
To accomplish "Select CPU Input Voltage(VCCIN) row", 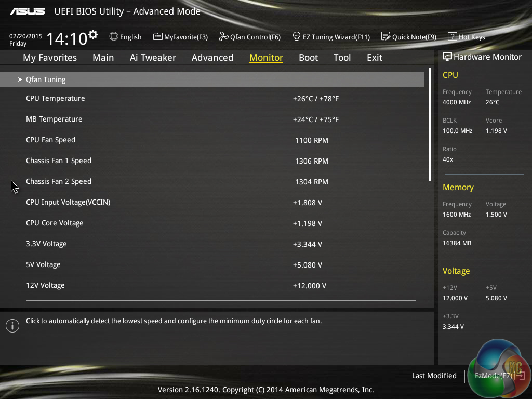I will point(212,202).
